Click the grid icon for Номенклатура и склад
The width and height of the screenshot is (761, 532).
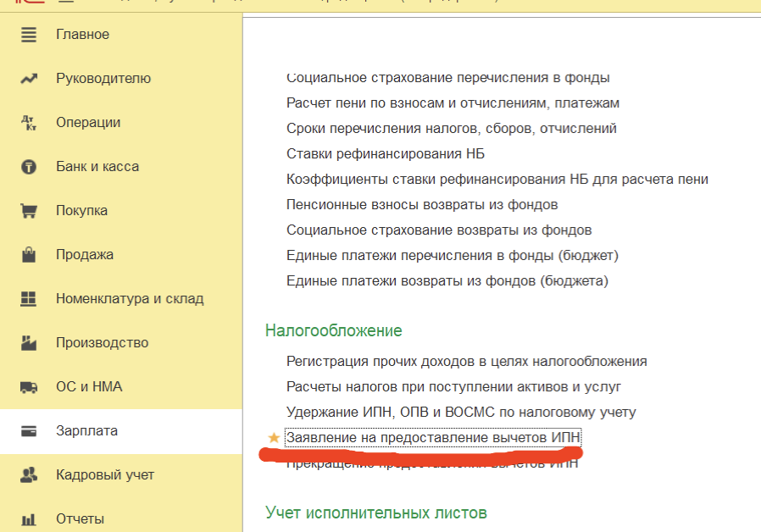coord(29,299)
